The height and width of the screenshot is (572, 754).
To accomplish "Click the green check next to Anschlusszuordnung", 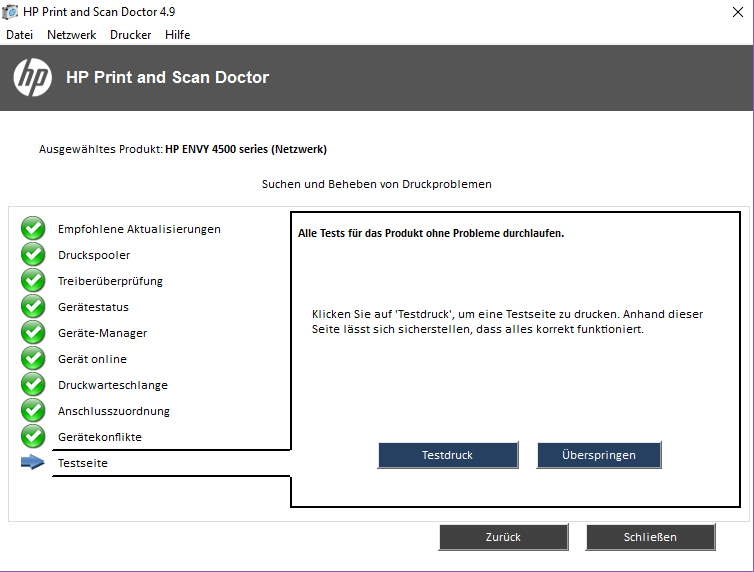I will [x=33, y=410].
